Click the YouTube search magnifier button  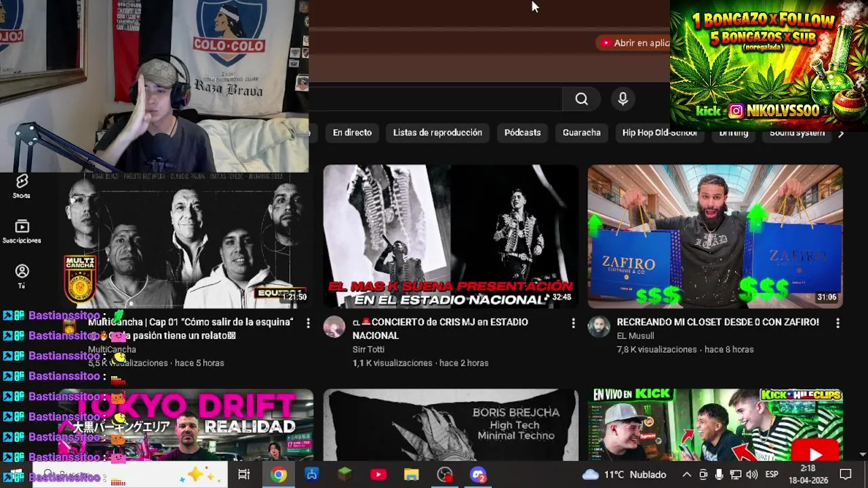(581, 99)
